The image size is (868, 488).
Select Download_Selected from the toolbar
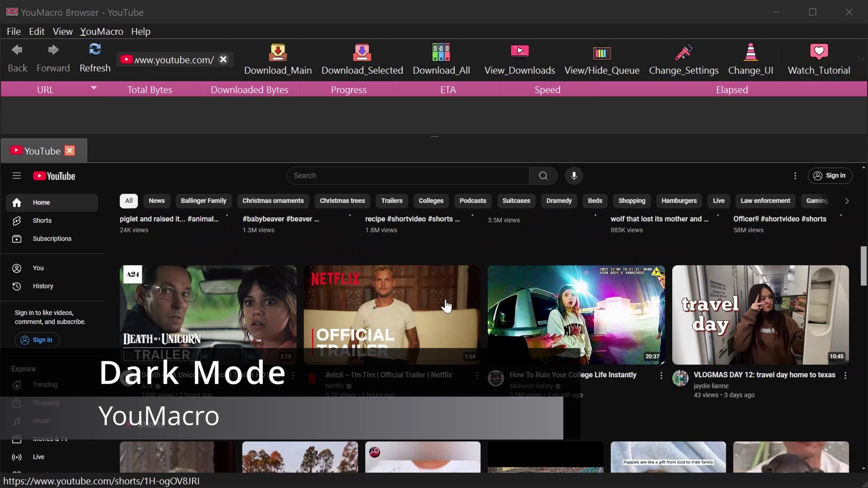point(362,59)
